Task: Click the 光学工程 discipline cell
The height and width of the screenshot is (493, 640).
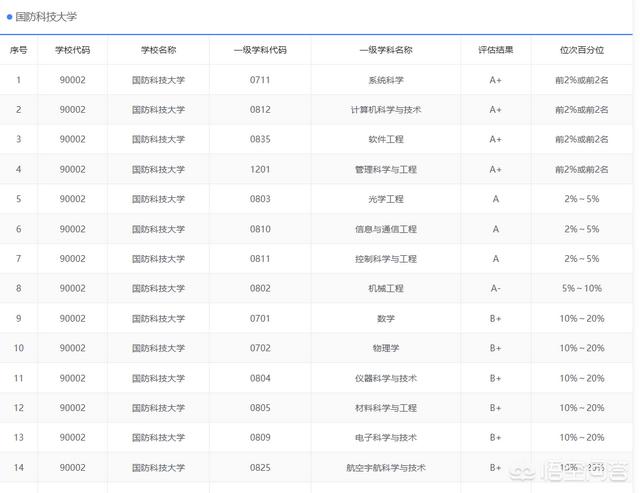Action: (386, 199)
